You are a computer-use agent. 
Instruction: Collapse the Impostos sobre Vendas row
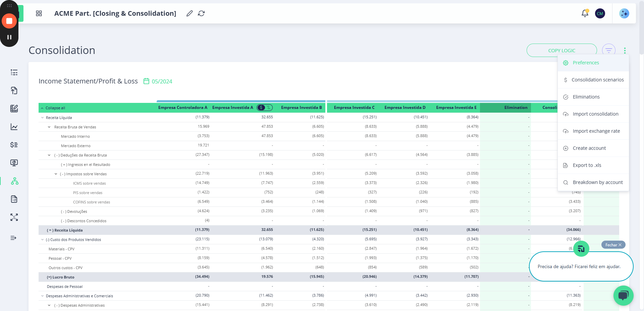click(x=56, y=174)
